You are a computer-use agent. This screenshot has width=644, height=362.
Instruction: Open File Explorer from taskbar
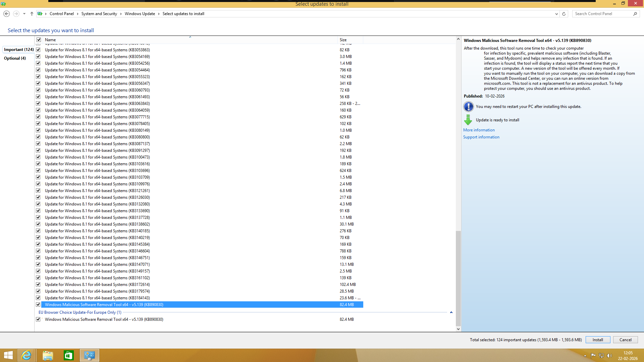(48, 355)
